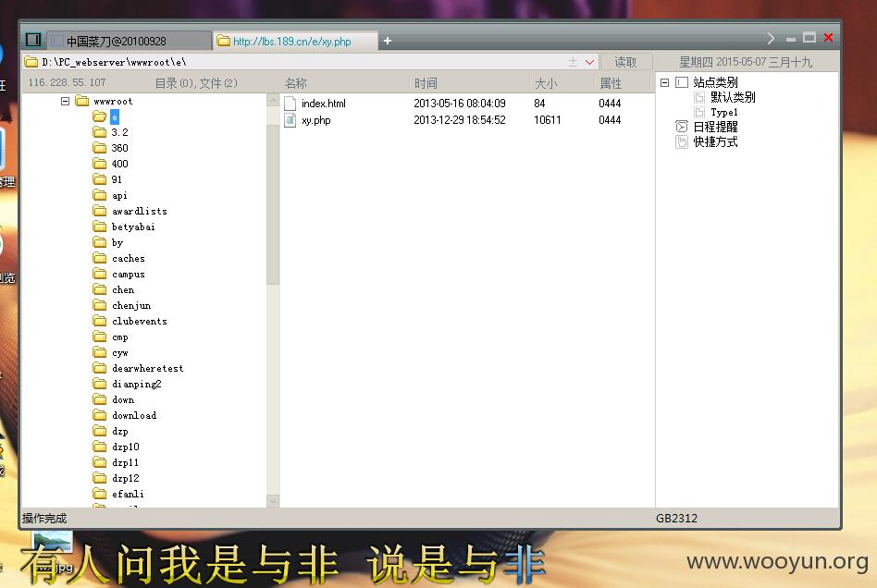This screenshot has width=877, height=588.
Task: Click the awardlists folder icon
Action: point(100,211)
